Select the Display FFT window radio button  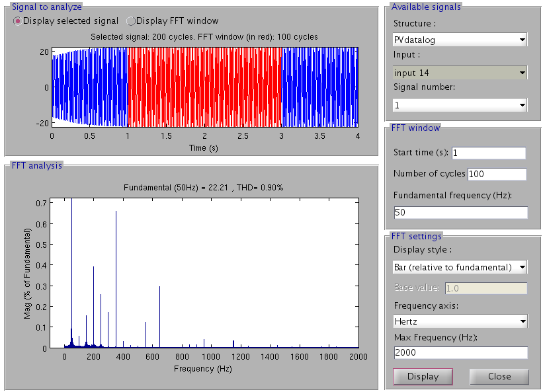click(x=130, y=21)
